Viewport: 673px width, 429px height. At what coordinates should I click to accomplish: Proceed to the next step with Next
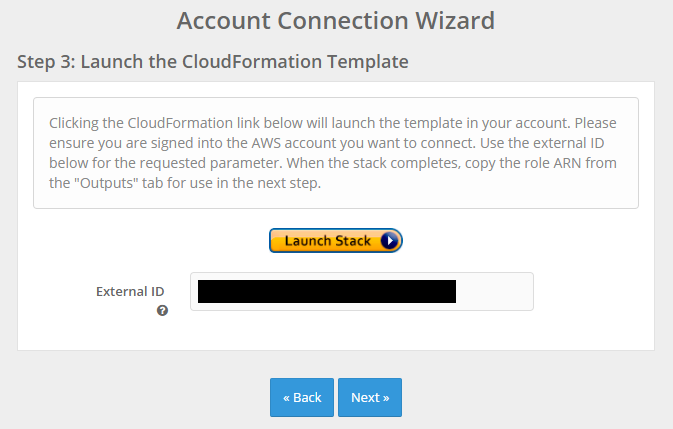[370, 397]
